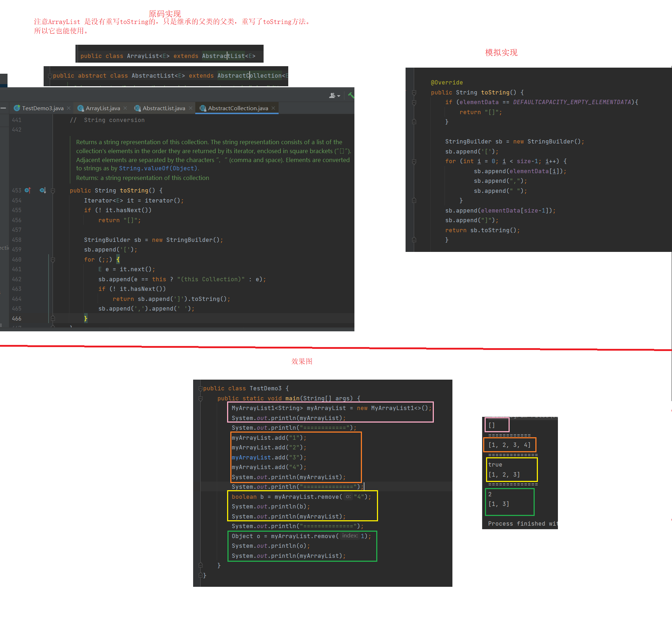
Task: Close the TestDemo3.java tab
Action: pyautogui.click(x=69, y=108)
